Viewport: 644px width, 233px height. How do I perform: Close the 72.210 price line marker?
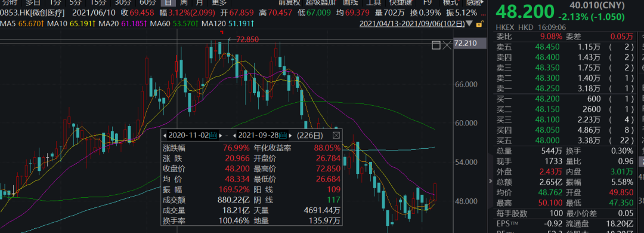click(446, 45)
